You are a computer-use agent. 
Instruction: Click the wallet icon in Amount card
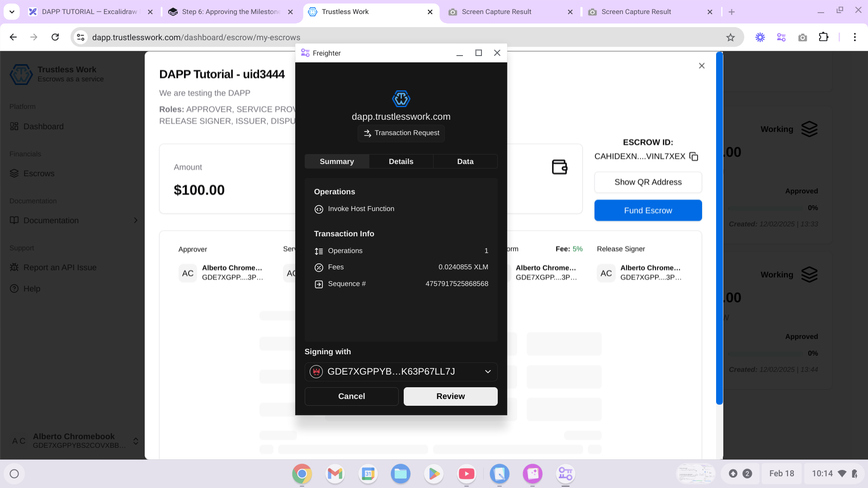pos(559,167)
